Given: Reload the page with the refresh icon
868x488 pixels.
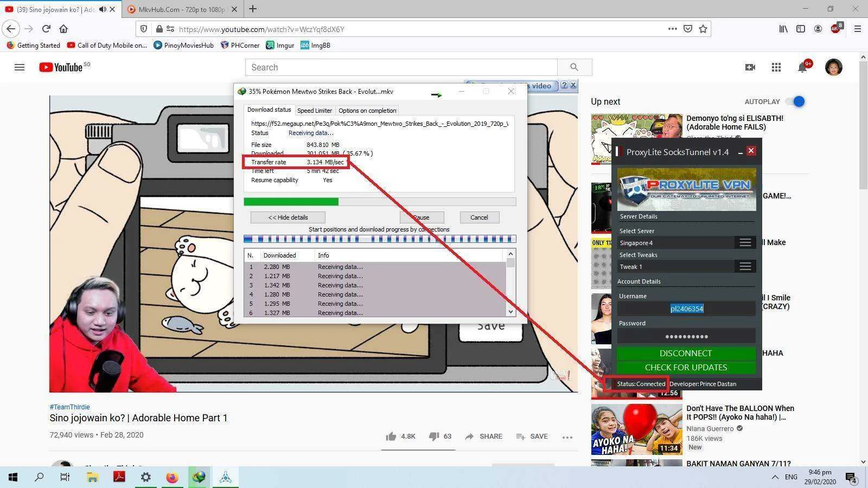Looking at the screenshot, I should point(46,29).
